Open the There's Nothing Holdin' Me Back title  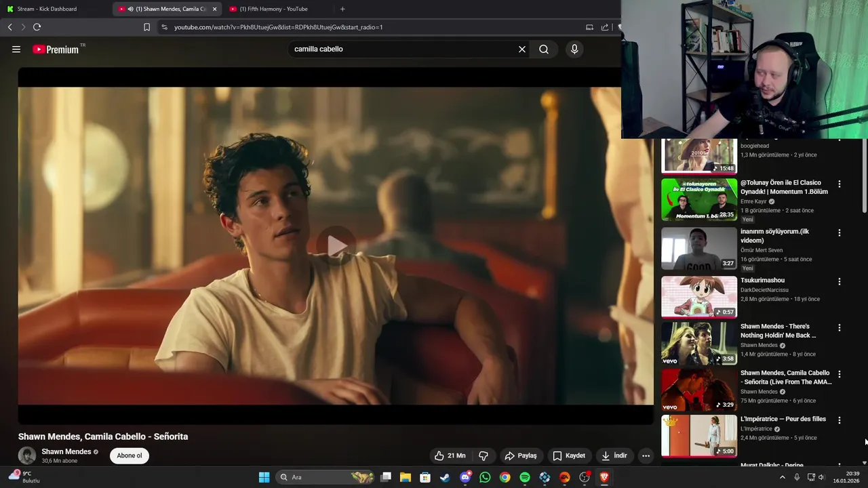click(778, 331)
